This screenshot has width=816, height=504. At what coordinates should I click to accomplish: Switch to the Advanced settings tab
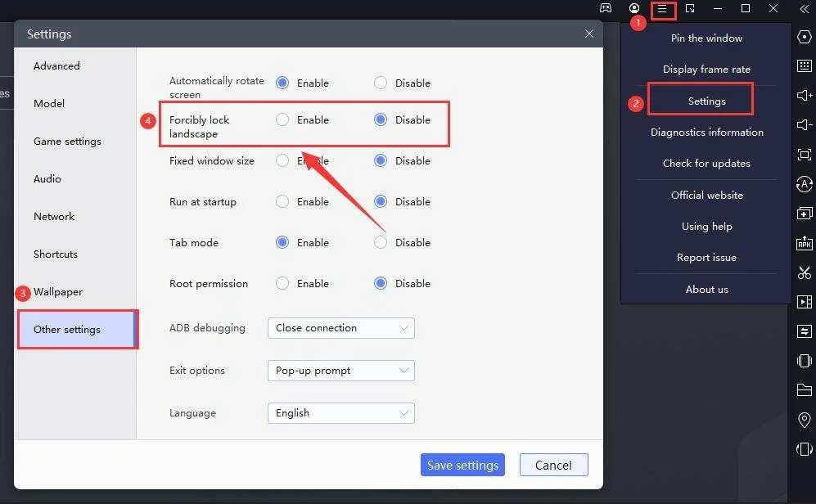[56, 66]
